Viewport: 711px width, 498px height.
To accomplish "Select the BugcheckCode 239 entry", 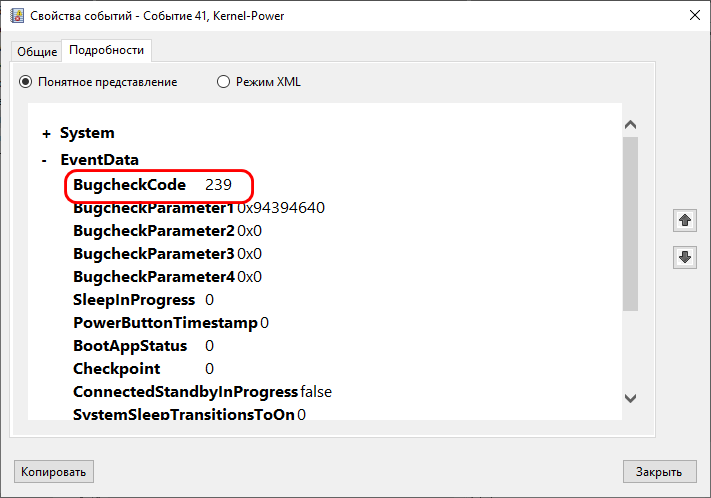I will (x=152, y=185).
